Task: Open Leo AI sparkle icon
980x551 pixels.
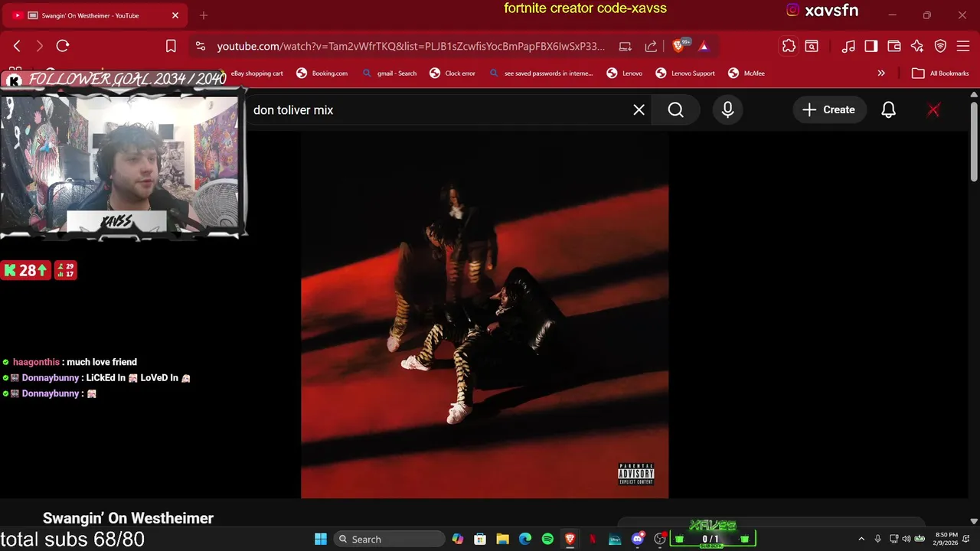Action: [x=917, y=47]
